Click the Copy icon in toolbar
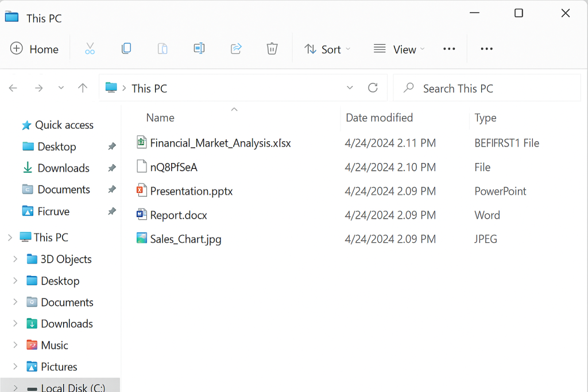This screenshot has width=588, height=392. click(x=126, y=49)
